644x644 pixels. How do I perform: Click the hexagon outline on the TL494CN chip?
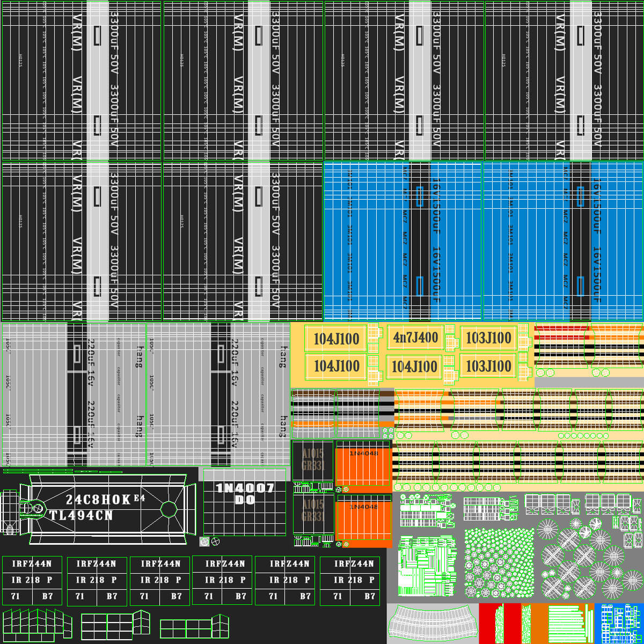click(x=169, y=508)
